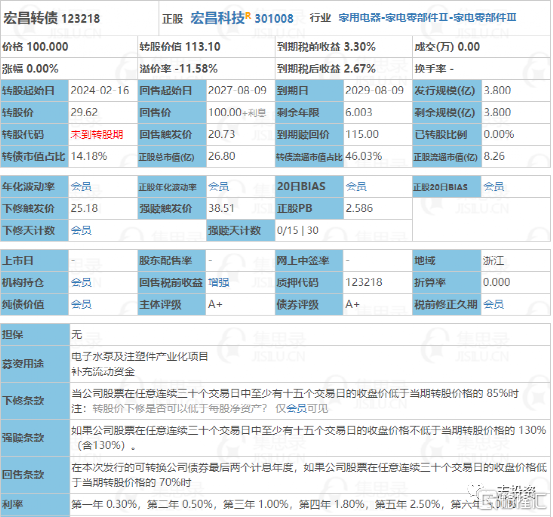Click 会员 link beside 税前修正久期
This screenshot has width=553, height=517.
coord(493,304)
